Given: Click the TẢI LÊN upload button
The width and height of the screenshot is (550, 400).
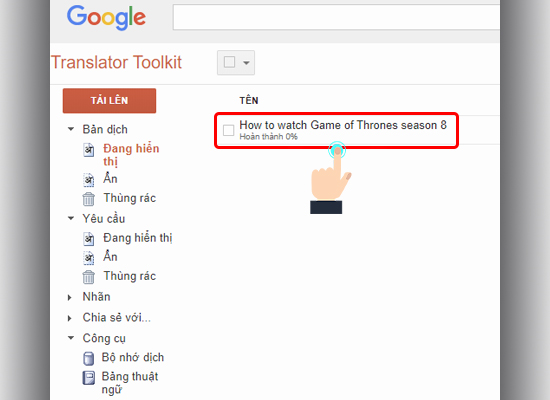Looking at the screenshot, I should point(109,101).
